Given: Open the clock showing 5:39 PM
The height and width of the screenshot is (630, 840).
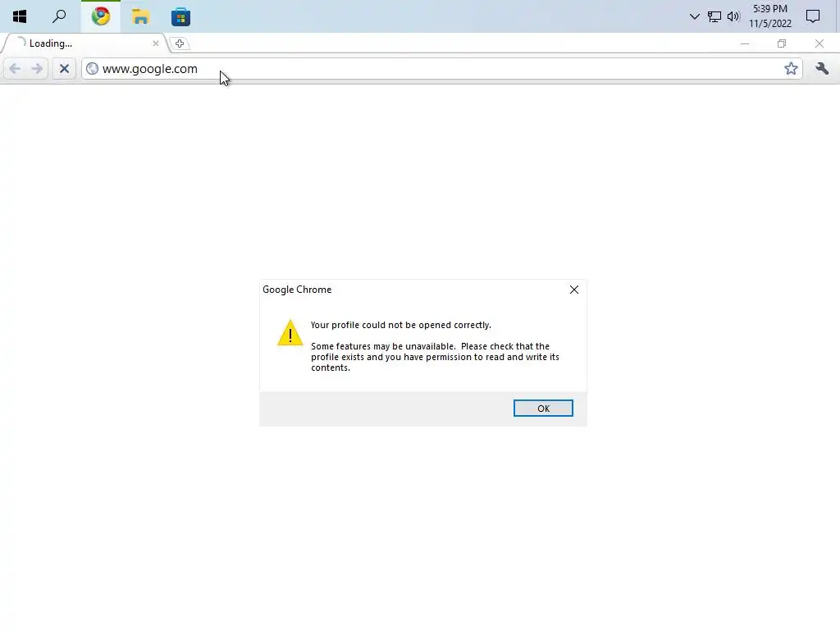Looking at the screenshot, I should (x=769, y=16).
